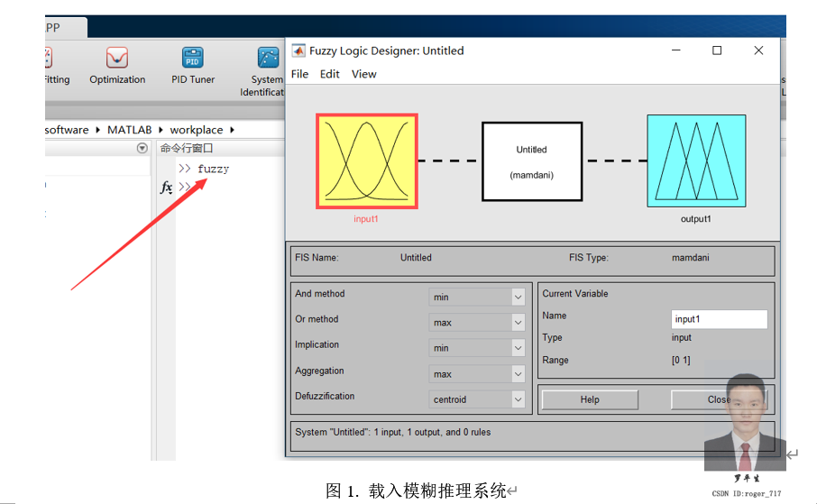The image size is (817, 504).
Task: Click the Type value input
Action: click(x=682, y=338)
